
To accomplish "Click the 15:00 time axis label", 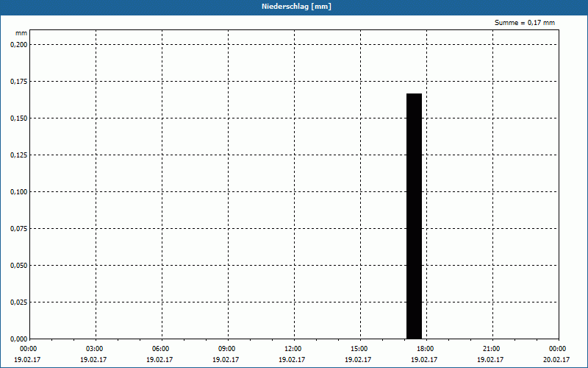I will tap(359, 349).
